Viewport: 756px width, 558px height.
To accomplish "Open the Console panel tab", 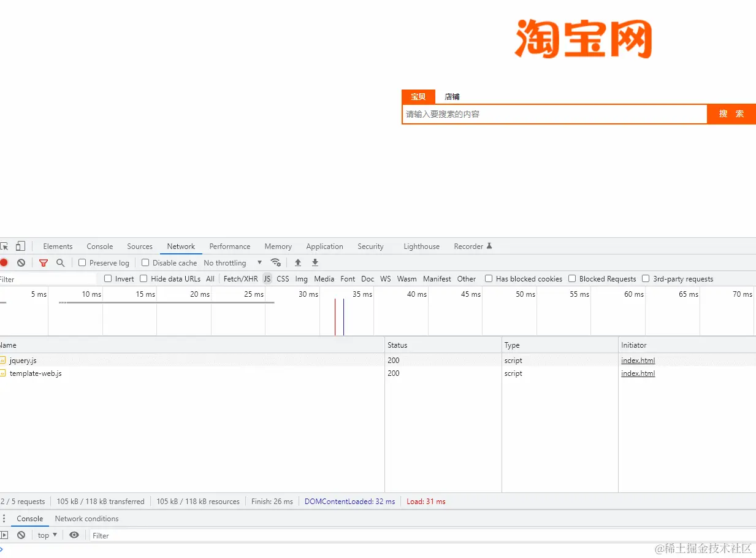I will click(99, 247).
